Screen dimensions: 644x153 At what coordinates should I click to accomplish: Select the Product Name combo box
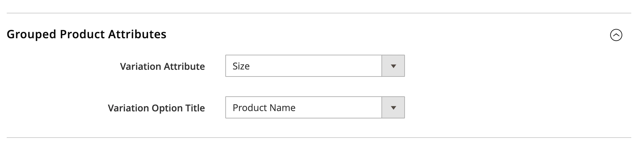pos(304,108)
